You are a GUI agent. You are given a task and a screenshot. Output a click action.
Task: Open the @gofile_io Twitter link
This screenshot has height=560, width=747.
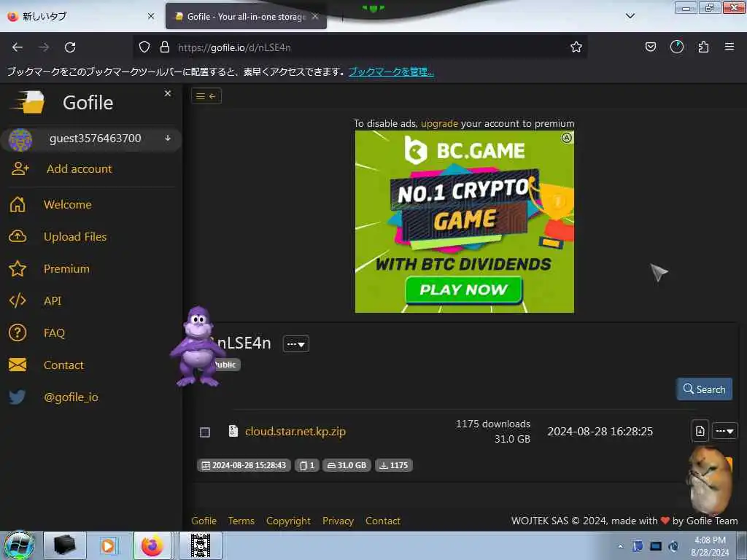71,397
